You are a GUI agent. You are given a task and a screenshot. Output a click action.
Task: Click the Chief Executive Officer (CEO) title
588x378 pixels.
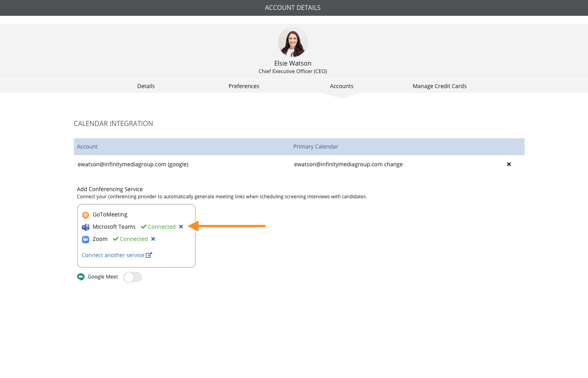(293, 71)
